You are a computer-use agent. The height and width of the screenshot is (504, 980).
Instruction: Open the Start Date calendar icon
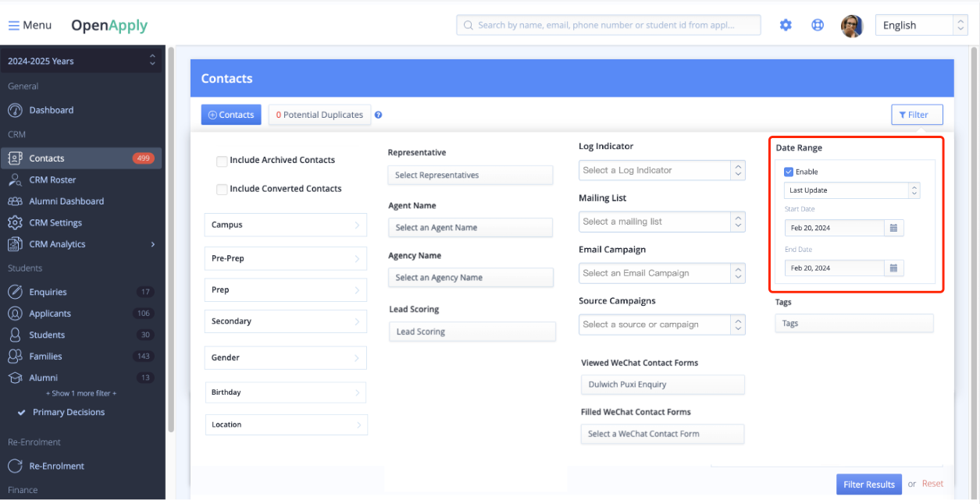point(894,228)
